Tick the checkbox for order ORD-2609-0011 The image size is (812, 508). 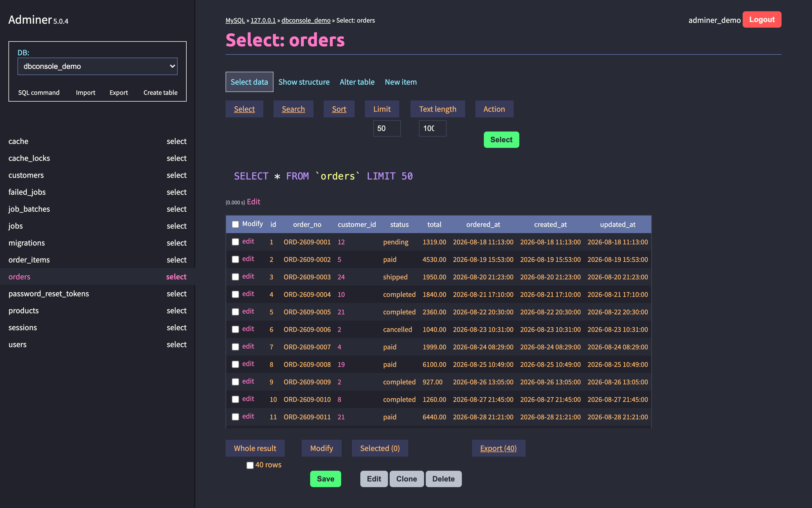coord(235,417)
